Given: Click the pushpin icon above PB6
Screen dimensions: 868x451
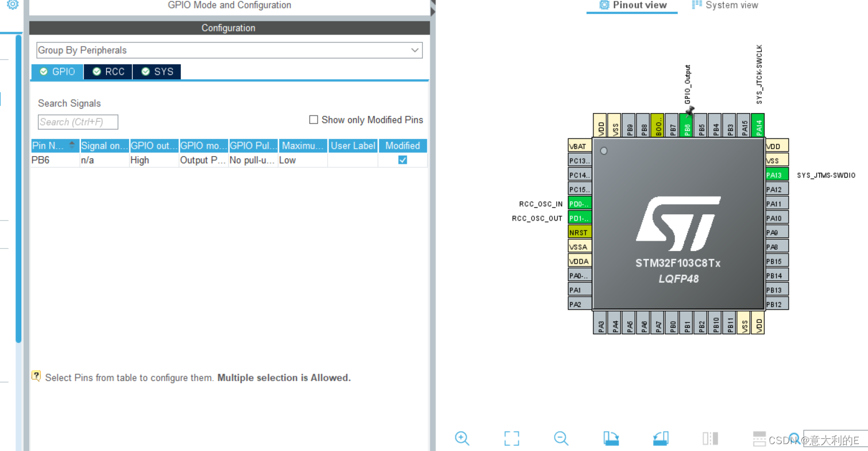Looking at the screenshot, I should point(690,110).
